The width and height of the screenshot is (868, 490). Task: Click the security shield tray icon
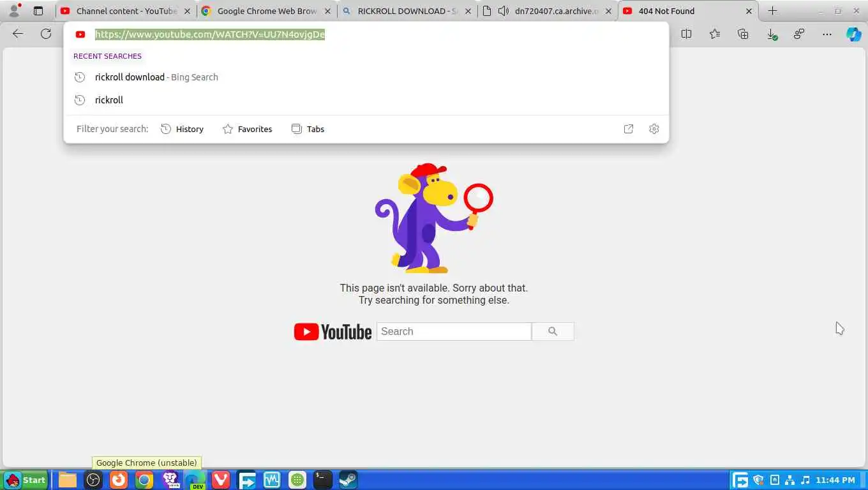(x=758, y=480)
